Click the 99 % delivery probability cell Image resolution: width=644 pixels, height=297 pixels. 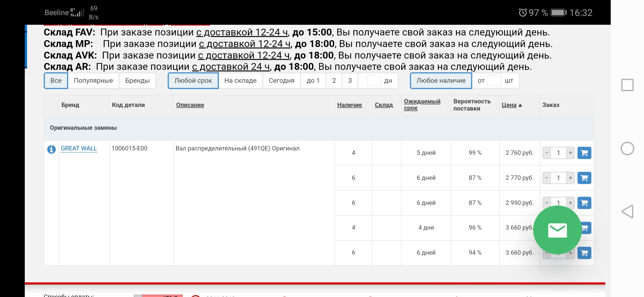[475, 153]
